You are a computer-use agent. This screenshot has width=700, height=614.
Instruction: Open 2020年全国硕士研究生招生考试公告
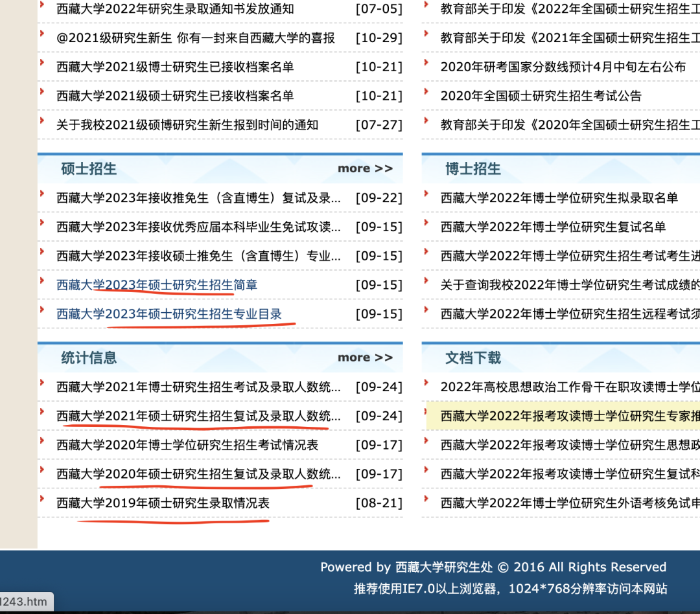tap(541, 96)
